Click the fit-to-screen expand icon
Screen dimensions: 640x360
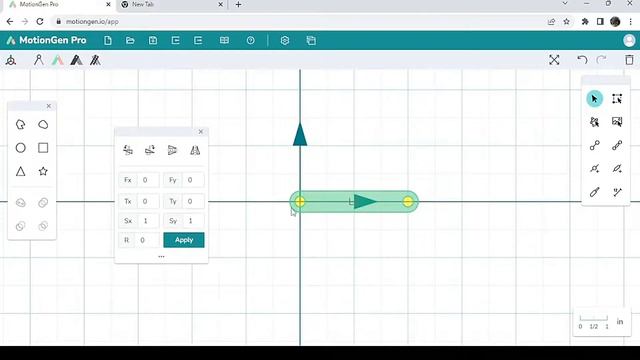point(554,60)
